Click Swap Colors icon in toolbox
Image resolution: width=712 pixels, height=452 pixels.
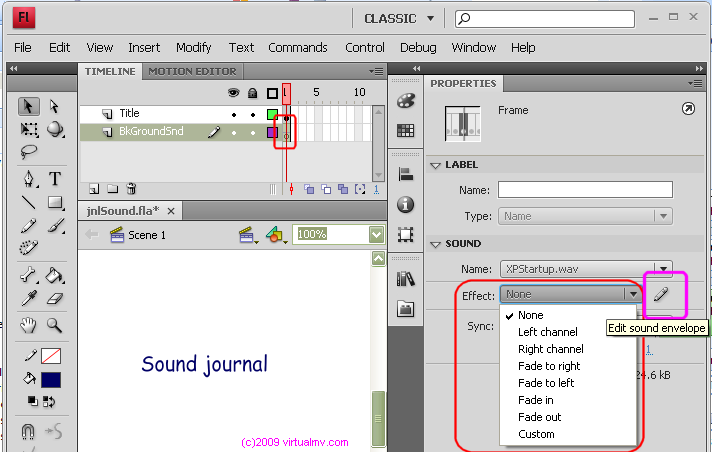[x=49, y=402]
